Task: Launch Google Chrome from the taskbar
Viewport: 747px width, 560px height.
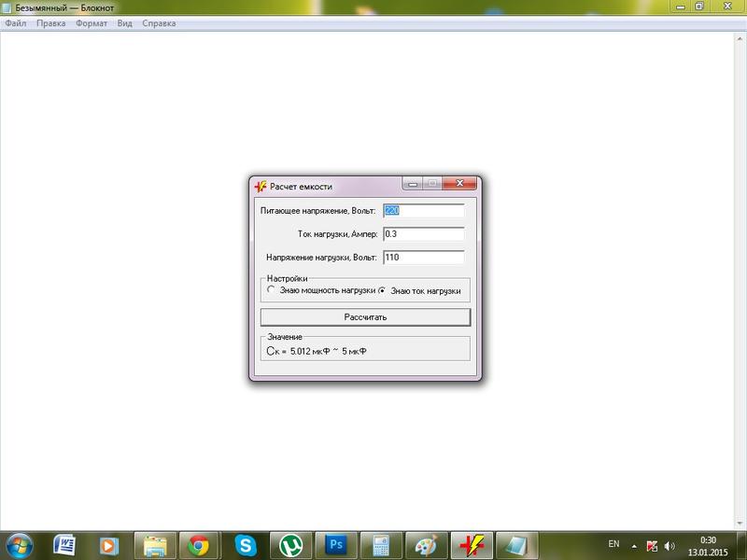Action: click(x=199, y=544)
